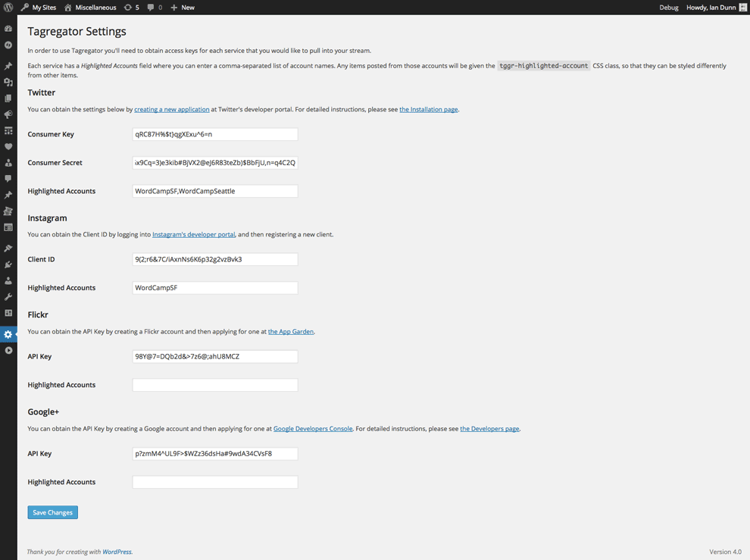Click the Twitter section heading
Screen dimensions: 750x560
point(41,92)
